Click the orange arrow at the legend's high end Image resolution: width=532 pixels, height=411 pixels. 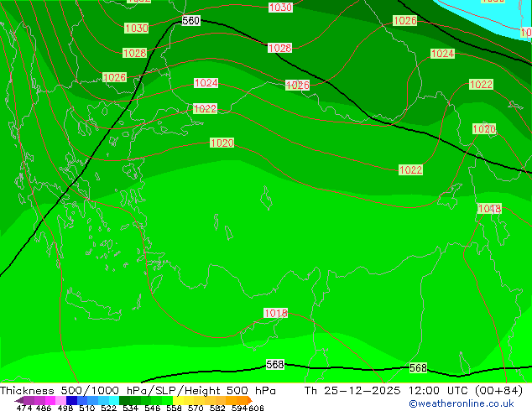[x=250, y=400]
